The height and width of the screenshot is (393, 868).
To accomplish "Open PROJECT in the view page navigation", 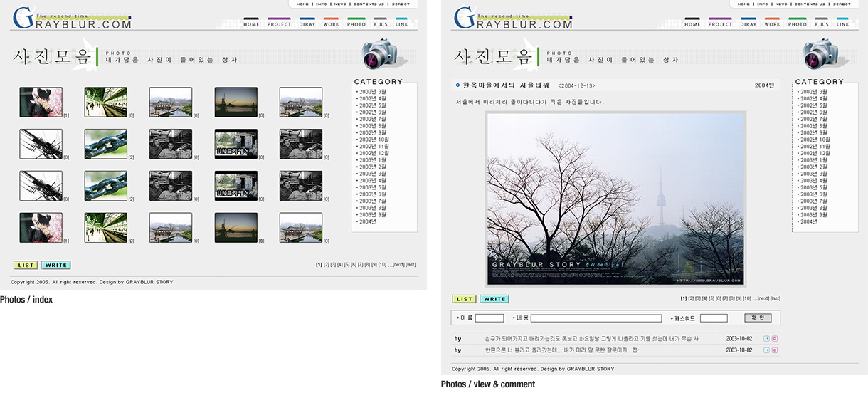I will 721,23.
